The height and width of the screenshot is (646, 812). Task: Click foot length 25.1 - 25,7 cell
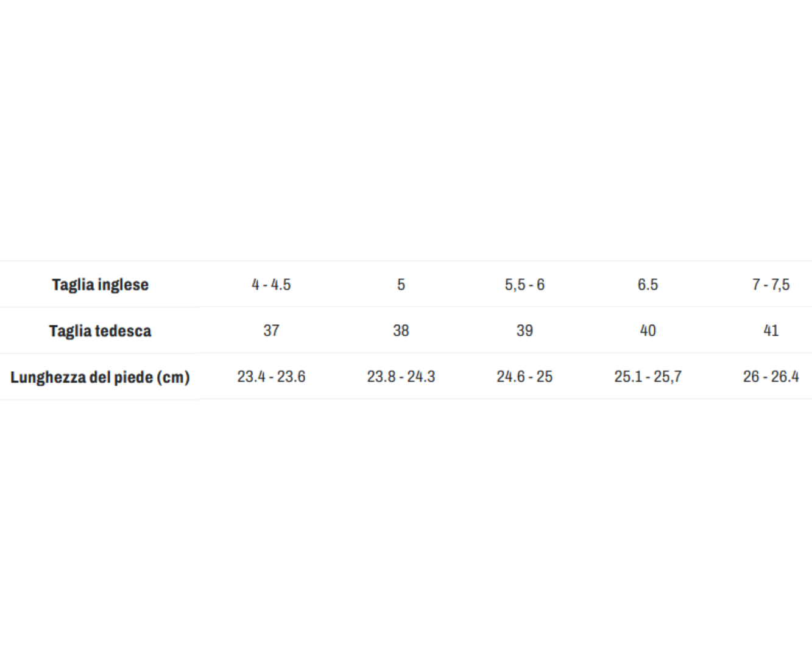click(x=648, y=377)
